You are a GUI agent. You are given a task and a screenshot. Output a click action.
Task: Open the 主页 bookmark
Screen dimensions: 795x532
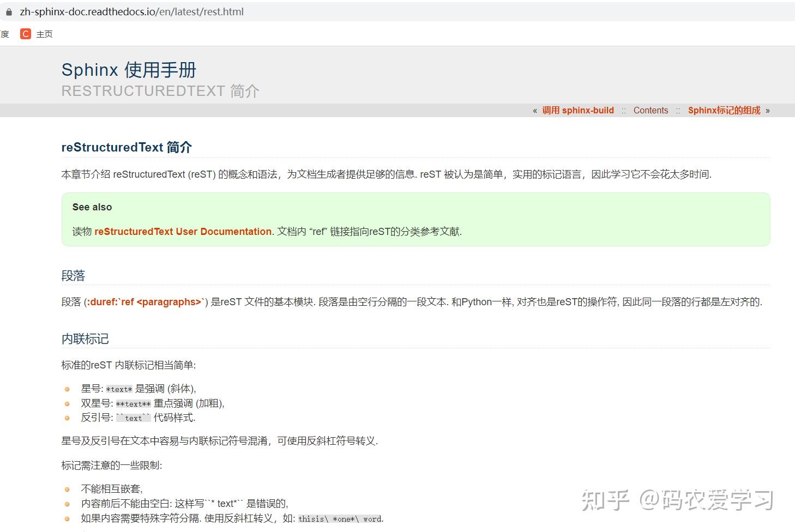coord(44,34)
